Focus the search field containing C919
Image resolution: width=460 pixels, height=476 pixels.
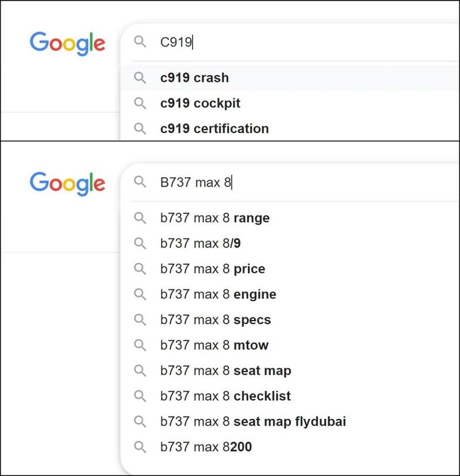(287, 42)
